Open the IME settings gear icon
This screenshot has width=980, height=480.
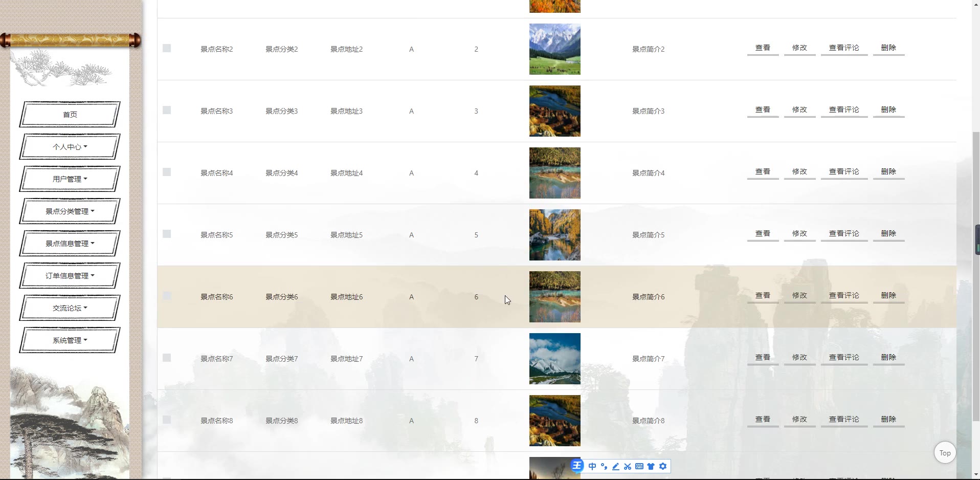click(x=663, y=466)
